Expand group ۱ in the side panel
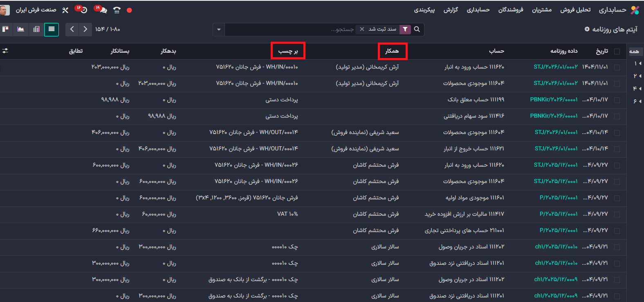644x302 pixels. (x=637, y=63)
